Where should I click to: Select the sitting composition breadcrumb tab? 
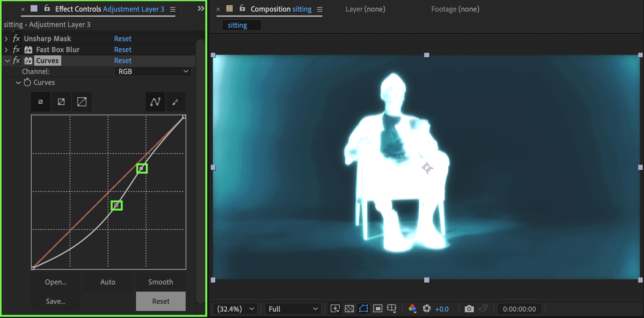coord(241,25)
